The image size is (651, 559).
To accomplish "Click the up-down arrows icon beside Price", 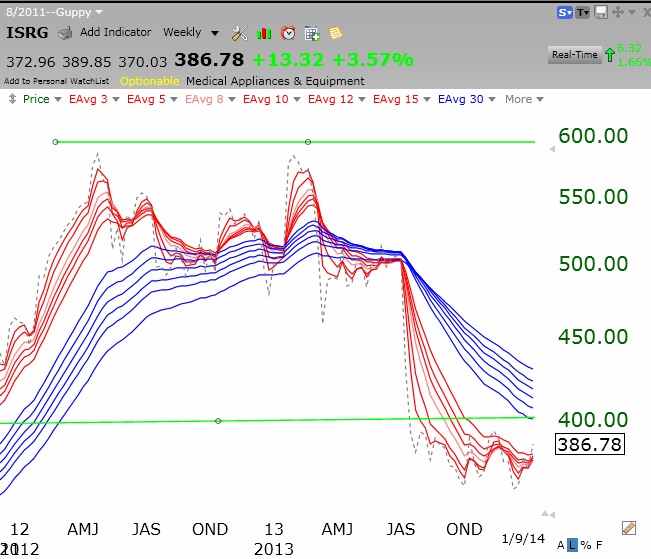I will [12, 99].
